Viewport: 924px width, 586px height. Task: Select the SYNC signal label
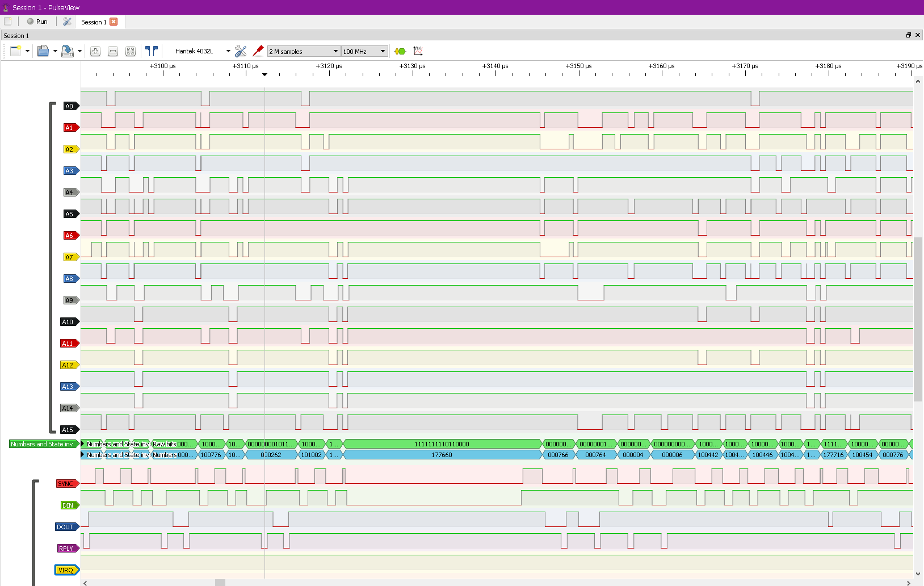click(x=66, y=484)
